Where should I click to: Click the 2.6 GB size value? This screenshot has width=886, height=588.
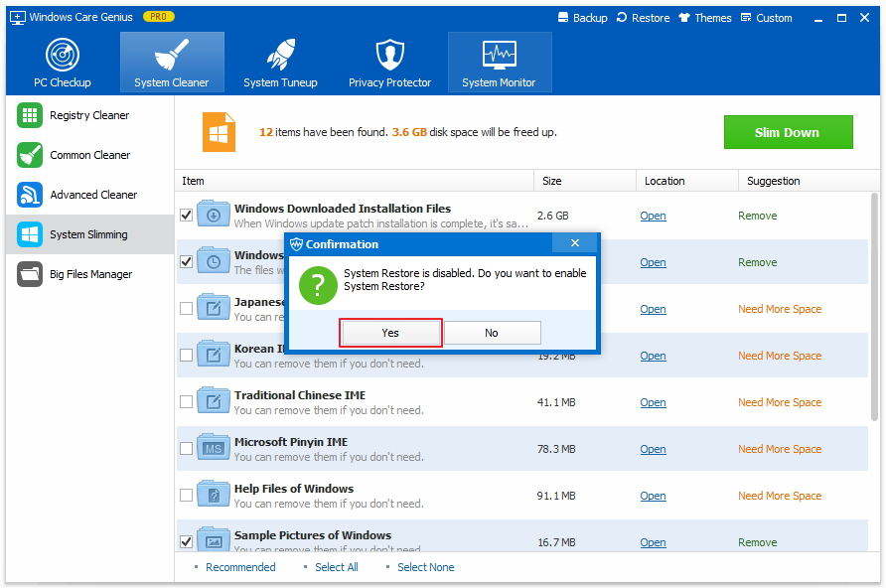point(552,216)
